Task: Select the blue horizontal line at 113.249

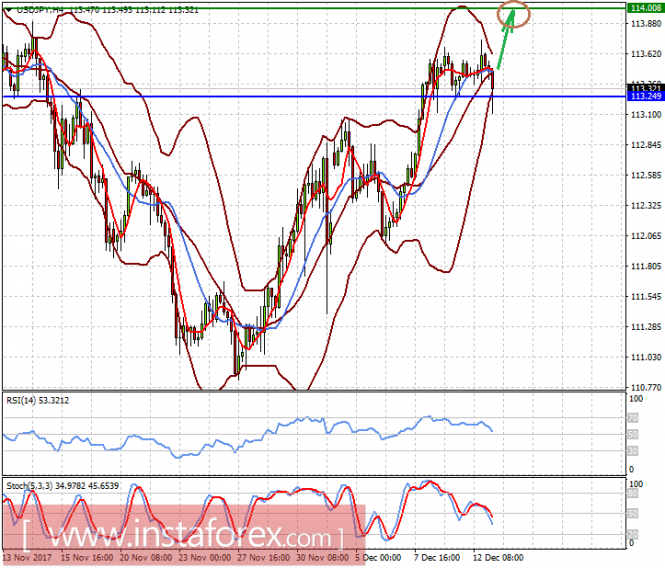Action: click(x=314, y=96)
